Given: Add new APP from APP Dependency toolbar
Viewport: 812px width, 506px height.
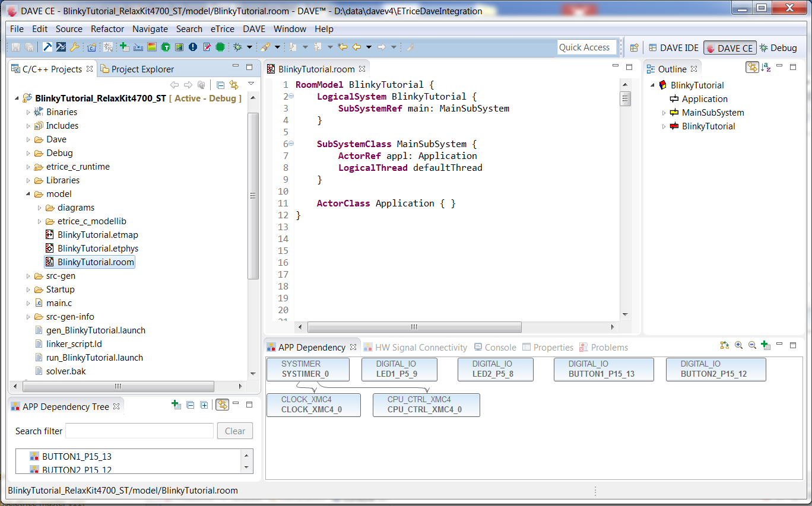Looking at the screenshot, I should coord(766,345).
